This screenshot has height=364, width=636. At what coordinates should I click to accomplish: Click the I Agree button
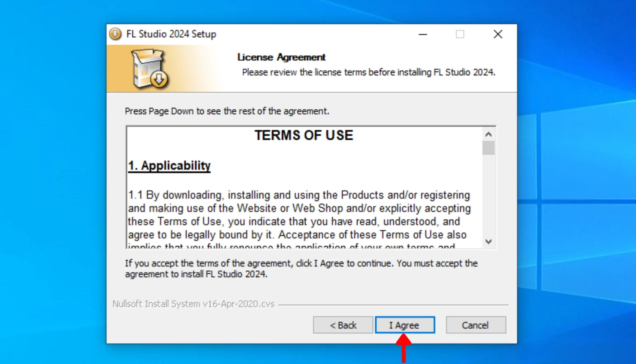[405, 325]
